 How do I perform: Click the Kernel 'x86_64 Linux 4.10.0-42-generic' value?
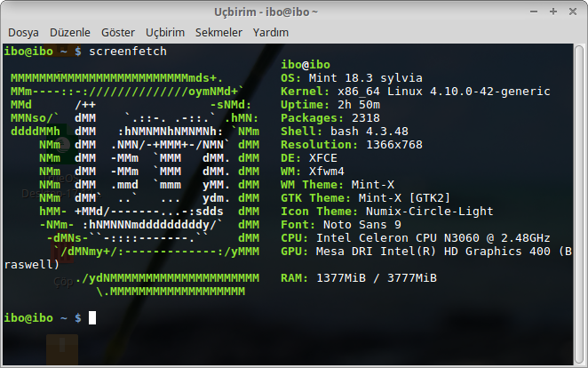click(443, 92)
